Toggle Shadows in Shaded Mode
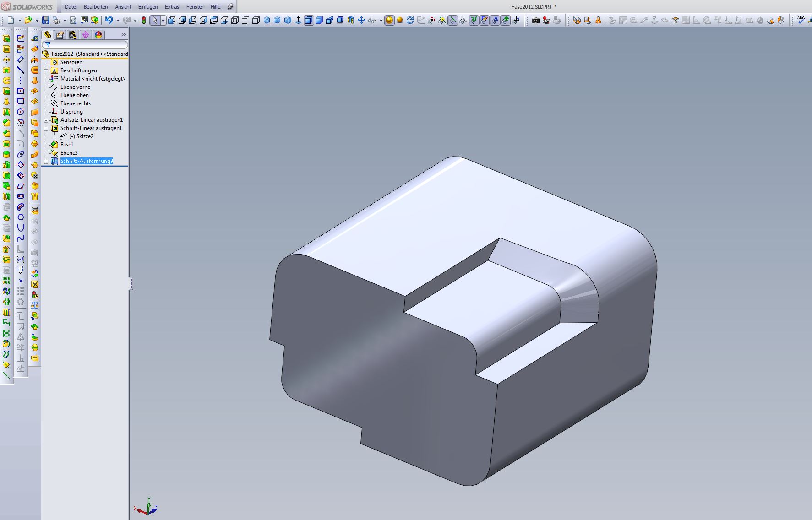The height and width of the screenshot is (520, 812). 340,20
